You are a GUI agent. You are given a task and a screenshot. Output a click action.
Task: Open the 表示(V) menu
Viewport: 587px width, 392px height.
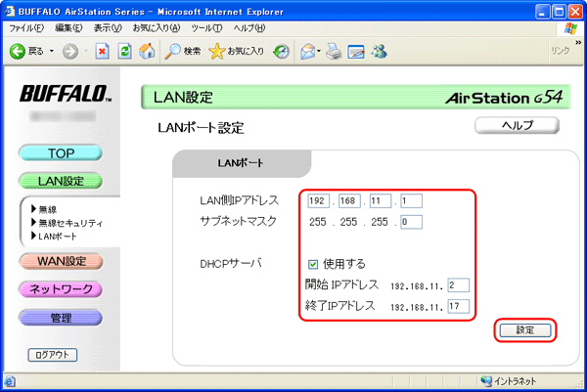108,28
